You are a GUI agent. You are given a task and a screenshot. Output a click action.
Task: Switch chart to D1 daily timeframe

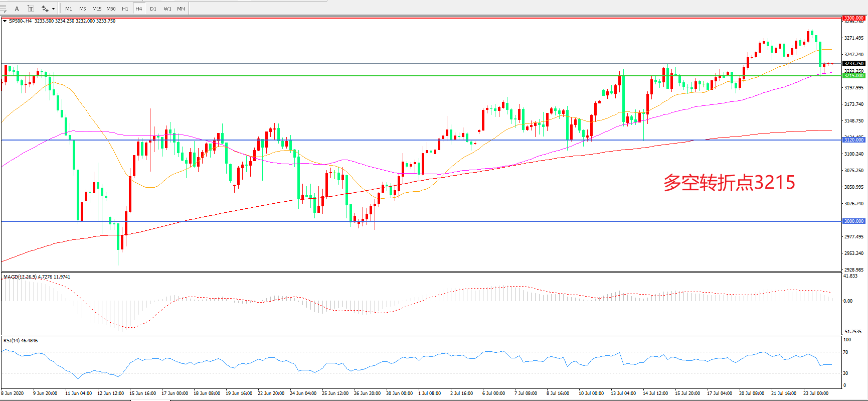pyautogui.click(x=153, y=9)
